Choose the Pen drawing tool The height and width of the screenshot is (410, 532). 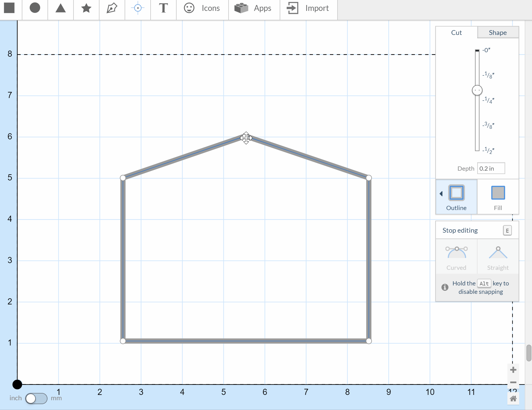click(x=112, y=8)
